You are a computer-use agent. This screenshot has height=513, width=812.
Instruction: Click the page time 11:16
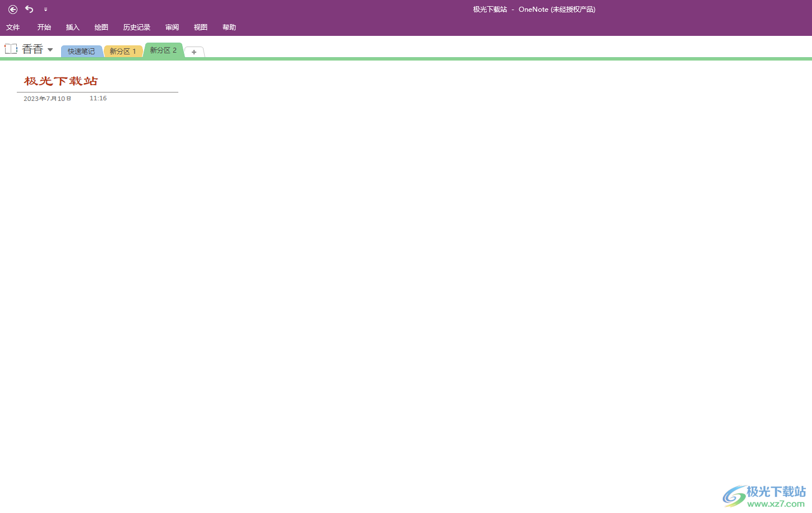98,98
